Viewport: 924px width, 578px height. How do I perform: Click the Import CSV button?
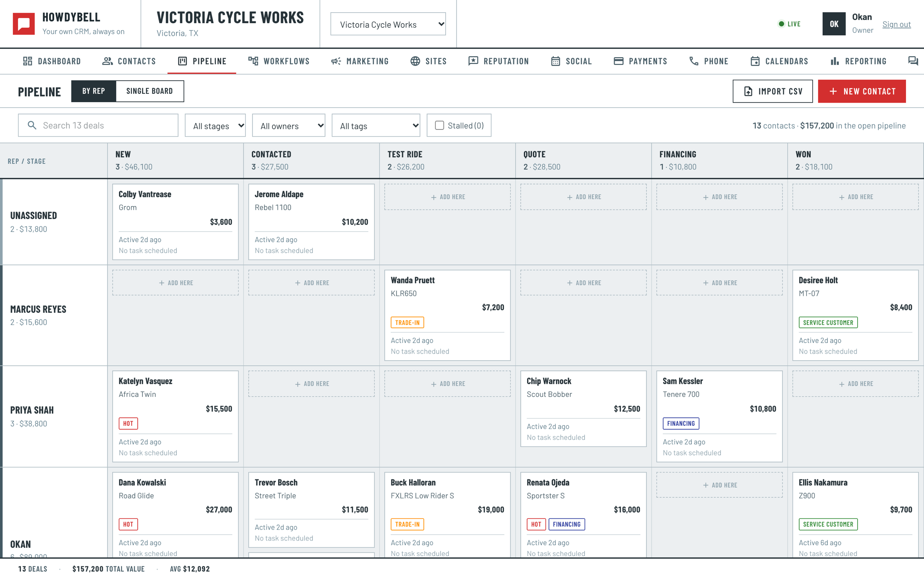point(773,91)
